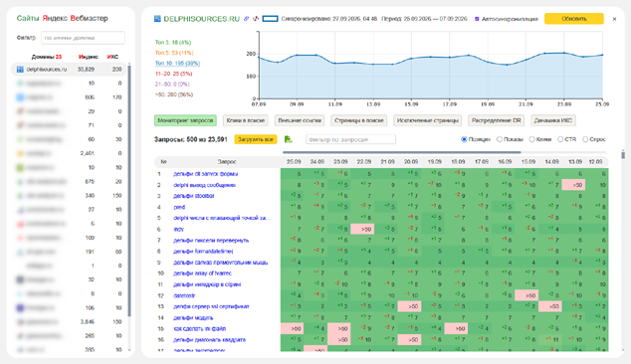The height and width of the screenshot is (364, 631).
Task: Open the site link icon next to DELPHISOURCES.RU
Action: (x=246, y=19)
